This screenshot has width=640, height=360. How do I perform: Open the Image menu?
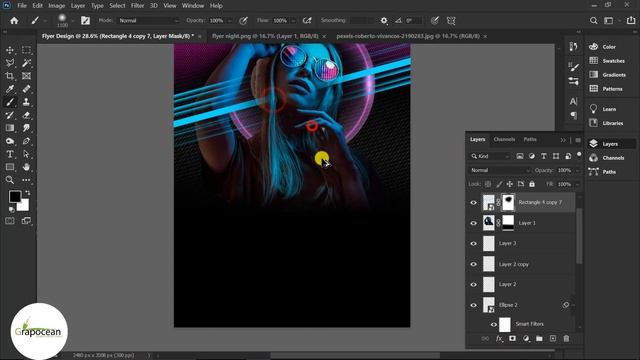coord(56,6)
